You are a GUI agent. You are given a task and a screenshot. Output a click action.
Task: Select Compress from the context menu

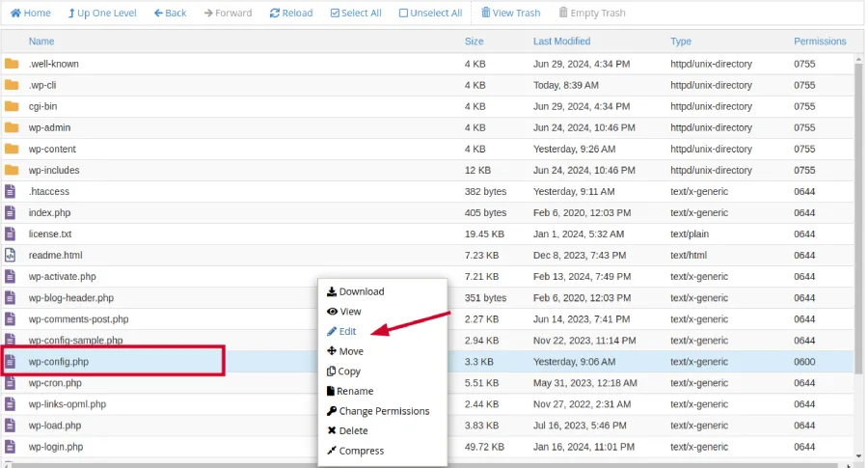355,451
